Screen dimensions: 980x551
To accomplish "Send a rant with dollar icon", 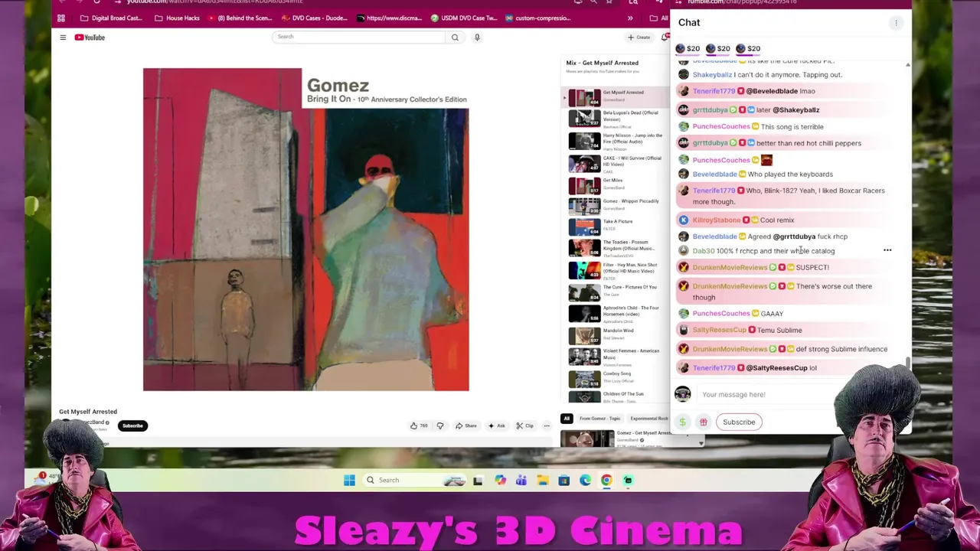I will (682, 422).
